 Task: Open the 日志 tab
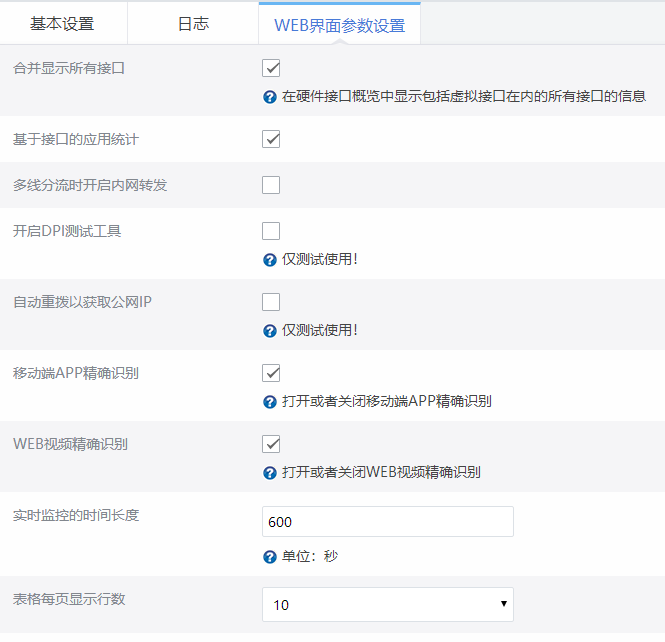[x=193, y=24]
